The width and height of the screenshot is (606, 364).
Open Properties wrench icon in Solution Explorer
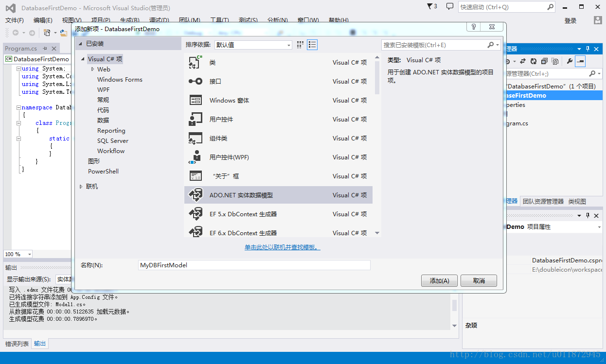(x=570, y=61)
